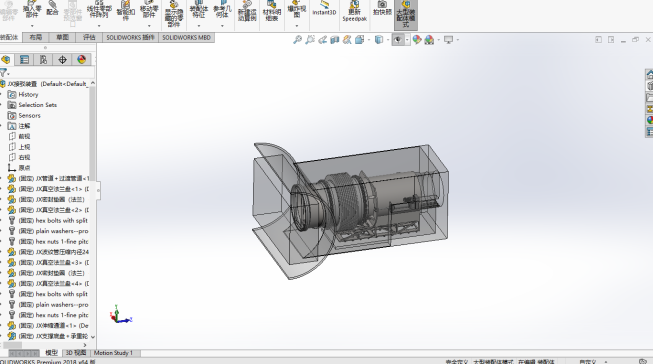Open SOLIDWORKS MBD tab
653x364 pixels.
tap(186, 37)
